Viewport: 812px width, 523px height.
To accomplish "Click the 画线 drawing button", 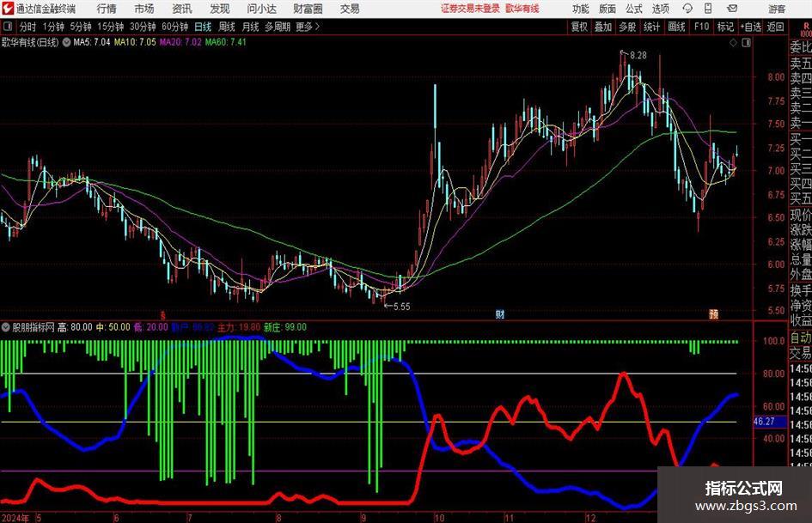I will 676,27.
